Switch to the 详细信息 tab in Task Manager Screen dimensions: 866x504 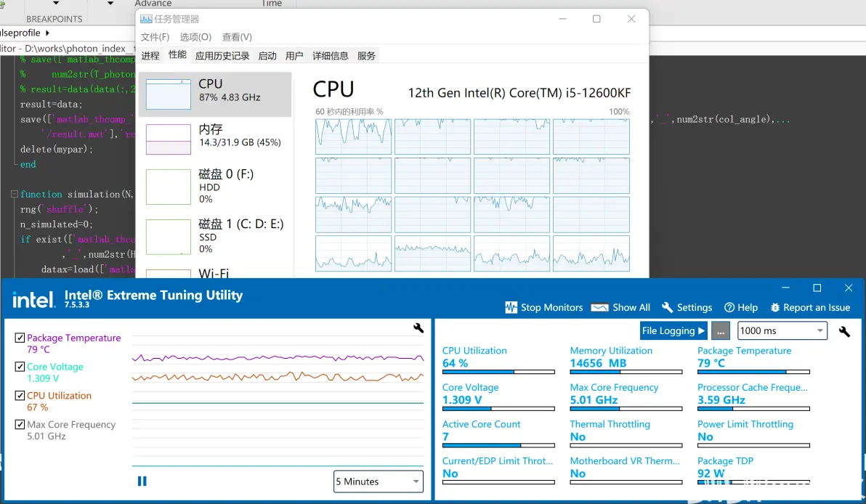click(331, 56)
